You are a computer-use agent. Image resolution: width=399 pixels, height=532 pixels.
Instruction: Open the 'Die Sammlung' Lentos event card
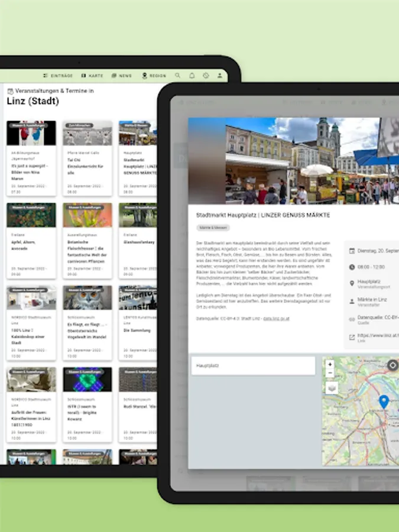[138, 323]
